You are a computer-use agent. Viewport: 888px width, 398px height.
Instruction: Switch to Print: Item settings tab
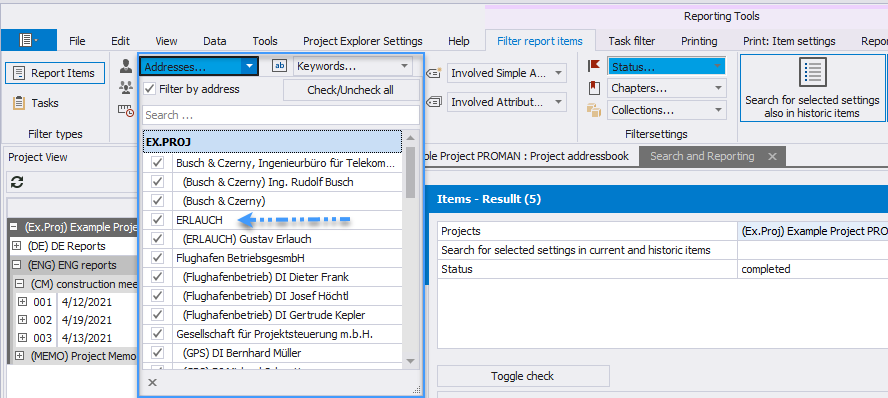click(789, 41)
